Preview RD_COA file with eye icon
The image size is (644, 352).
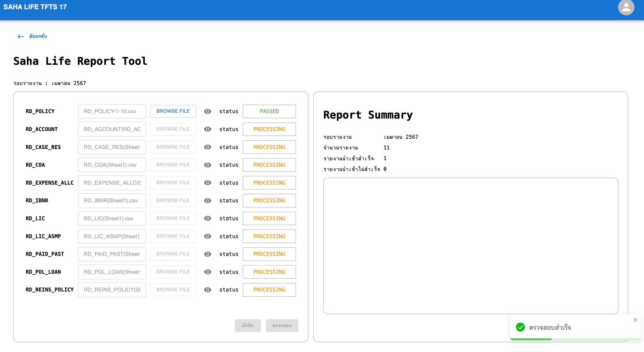pyautogui.click(x=208, y=165)
